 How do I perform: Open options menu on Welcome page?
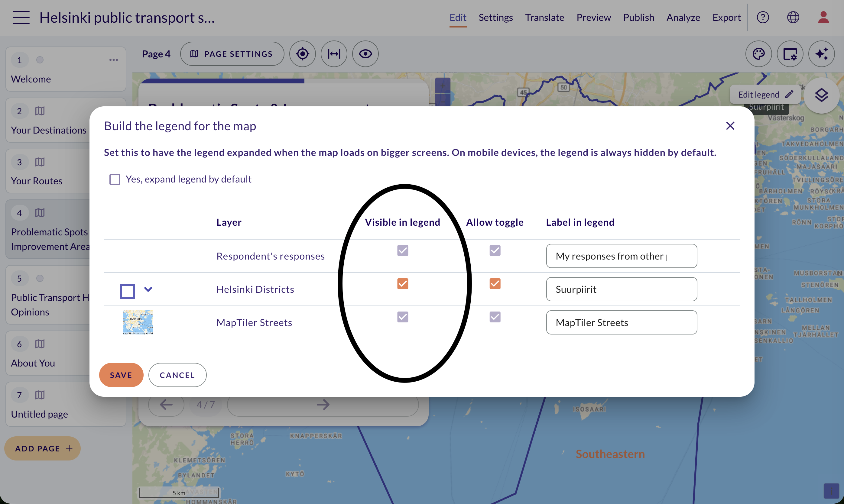113,60
